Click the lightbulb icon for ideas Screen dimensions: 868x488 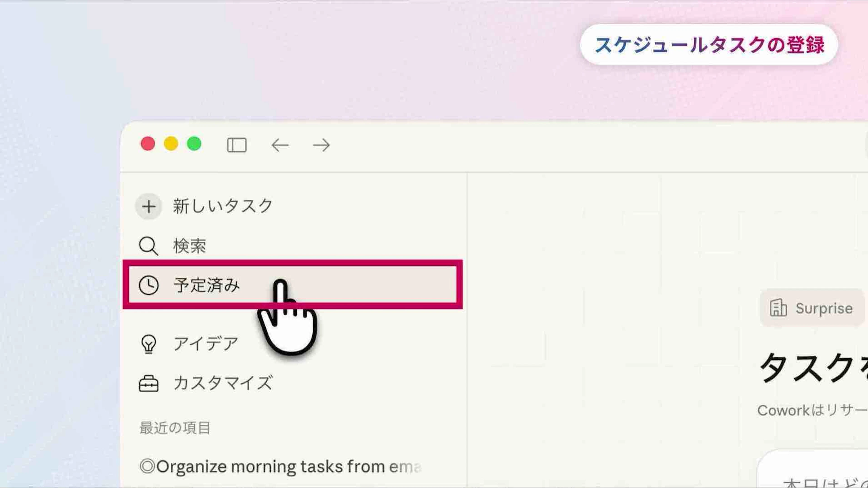tap(149, 344)
